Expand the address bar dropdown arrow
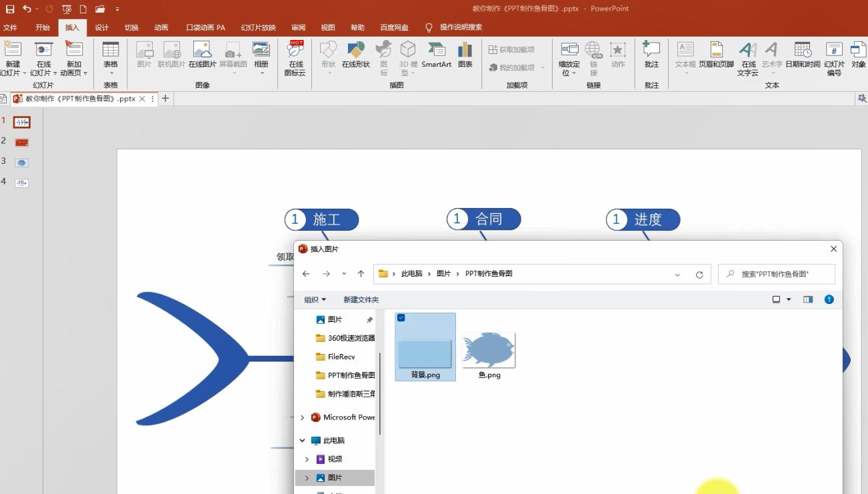The image size is (868, 494). (677, 274)
